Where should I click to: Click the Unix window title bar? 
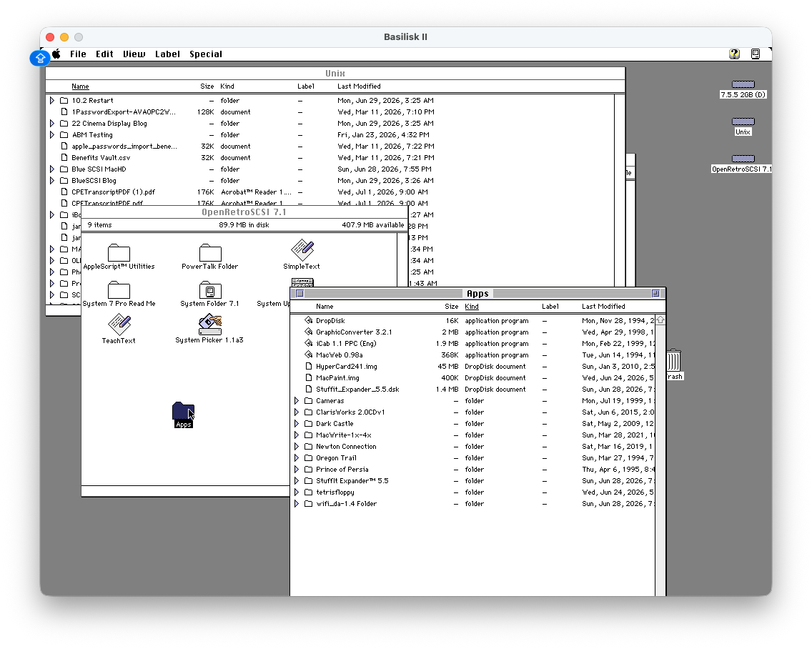point(335,74)
